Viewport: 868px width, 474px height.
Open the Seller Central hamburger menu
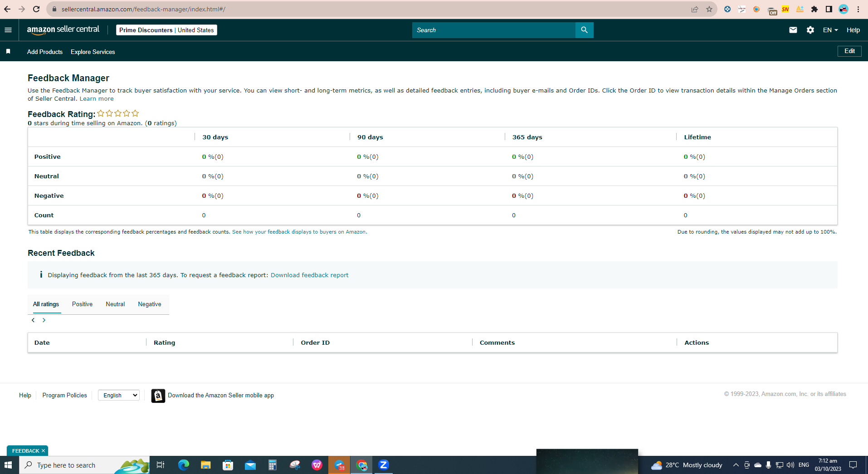(8, 30)
